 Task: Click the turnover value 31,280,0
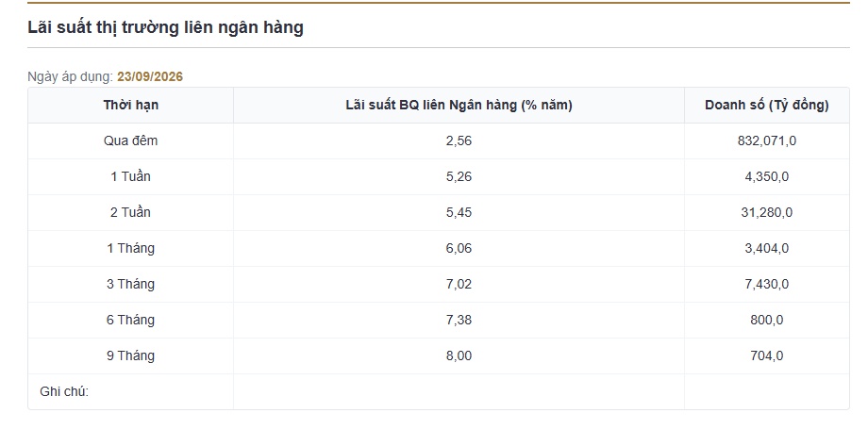pos(767,212)
